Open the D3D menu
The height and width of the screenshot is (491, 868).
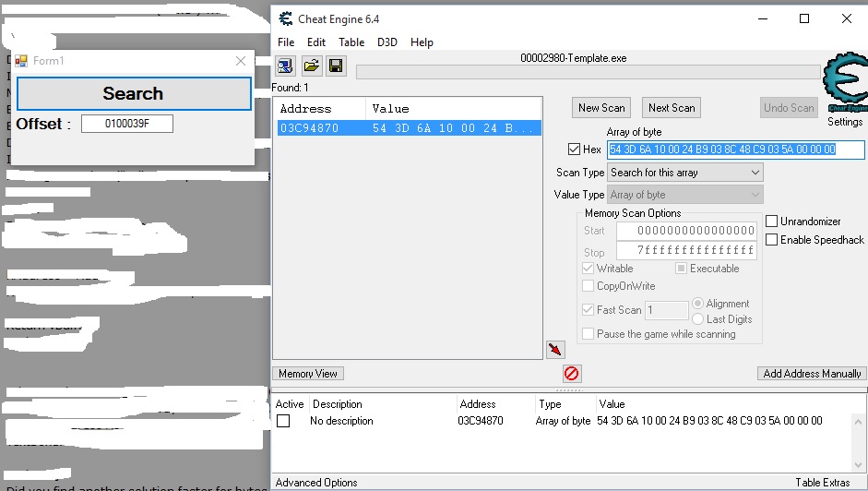point(389,42)
